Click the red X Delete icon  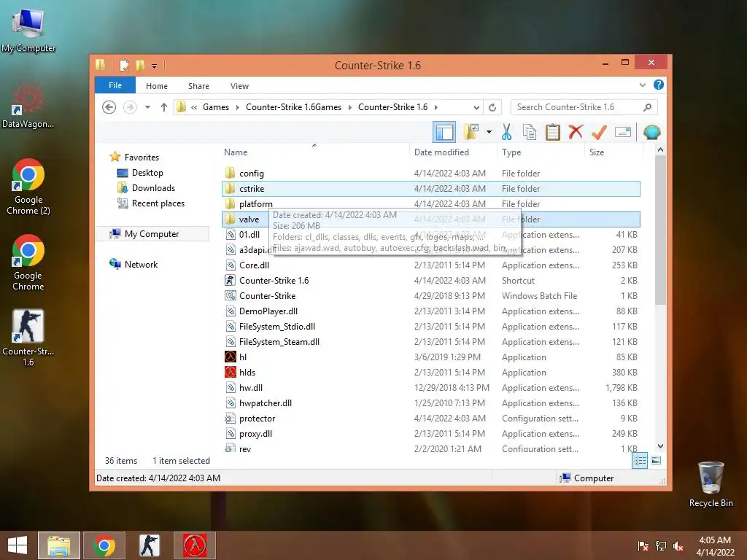click(x=576, y=131)
